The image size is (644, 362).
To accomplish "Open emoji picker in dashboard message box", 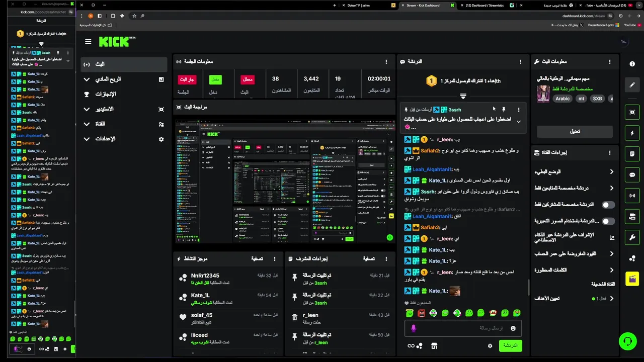I will [513, 328].
